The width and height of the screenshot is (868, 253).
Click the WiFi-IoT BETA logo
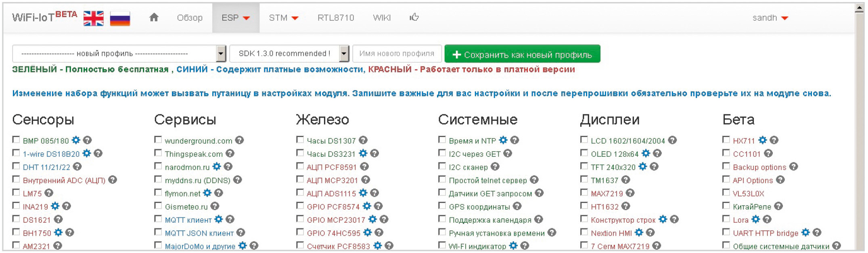pos(44,17)
